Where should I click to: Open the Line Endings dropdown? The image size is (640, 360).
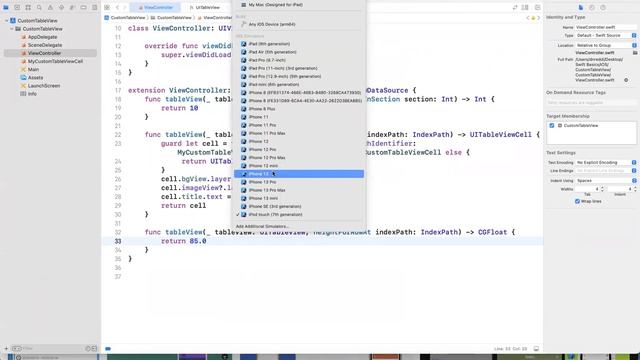click(606, 171)
